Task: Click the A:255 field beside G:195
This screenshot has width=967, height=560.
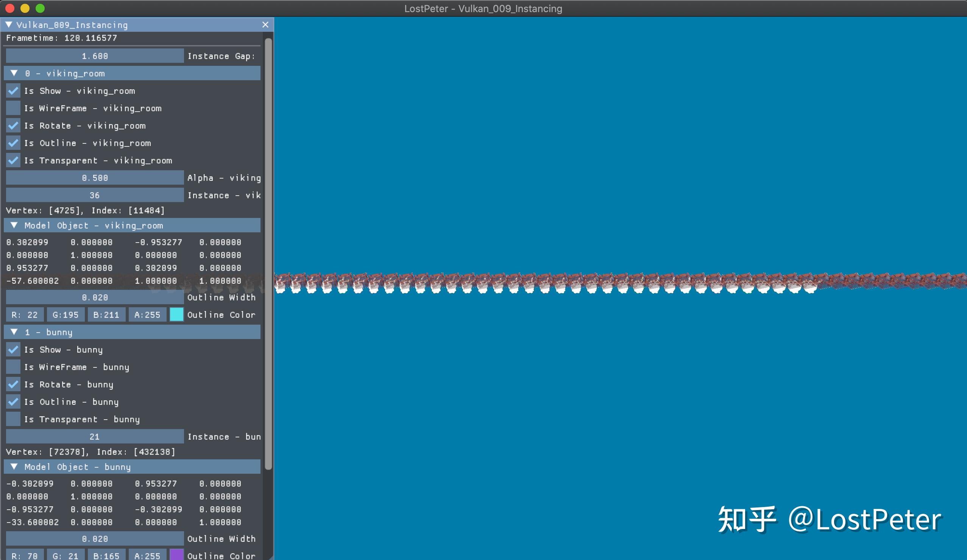Action: coord(147,315)
